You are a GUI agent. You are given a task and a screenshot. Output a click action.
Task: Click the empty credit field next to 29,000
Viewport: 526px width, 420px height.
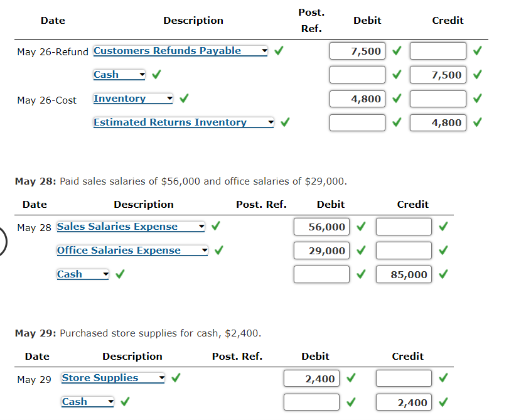pyautogui.click(x=403, y=250)
